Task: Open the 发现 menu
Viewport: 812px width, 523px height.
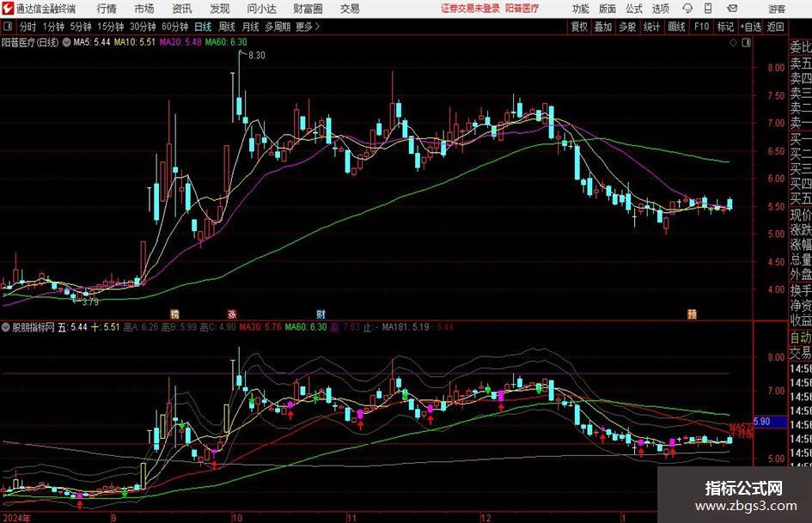Action: [220, 9]
